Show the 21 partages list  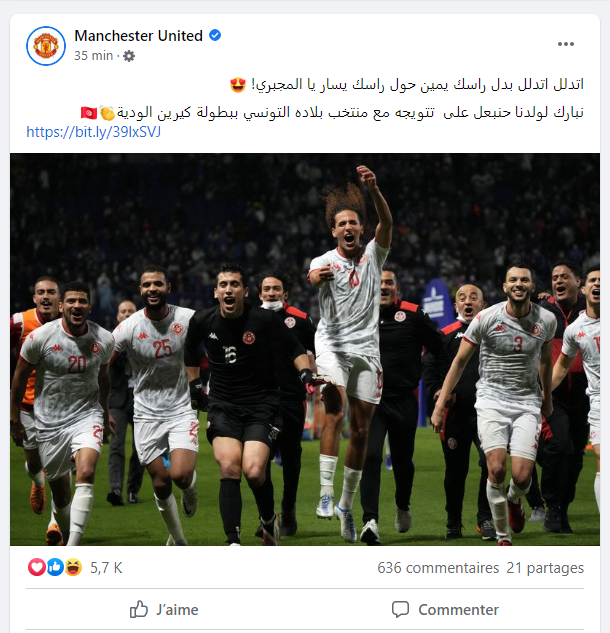(x=545, y=568)
